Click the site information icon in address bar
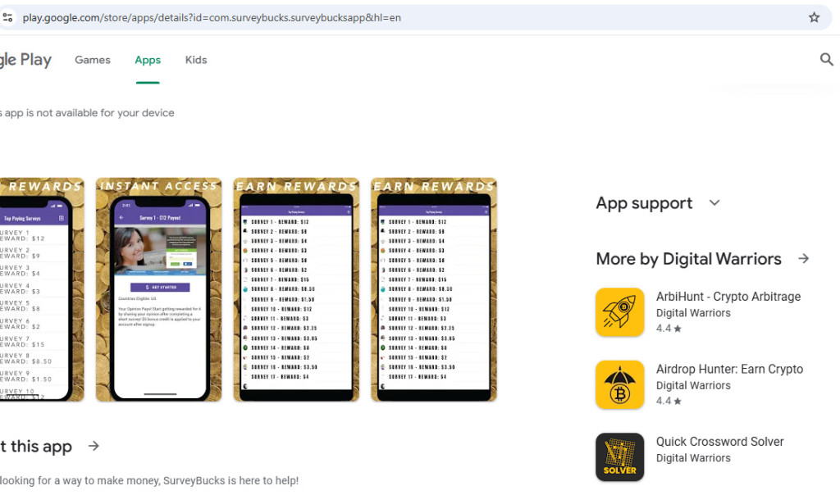Viewport: 840px width, 504px height. click(8, 16)
